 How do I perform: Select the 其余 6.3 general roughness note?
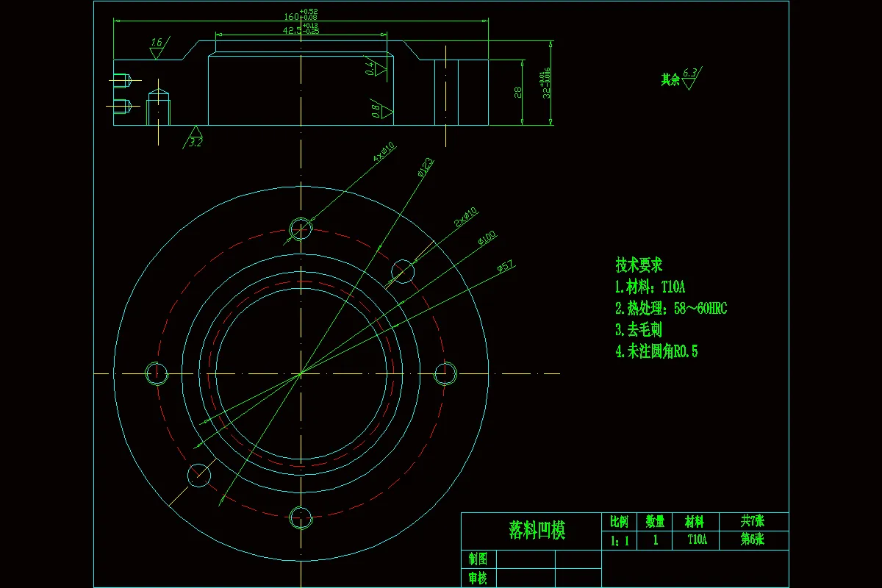point(681,78)
